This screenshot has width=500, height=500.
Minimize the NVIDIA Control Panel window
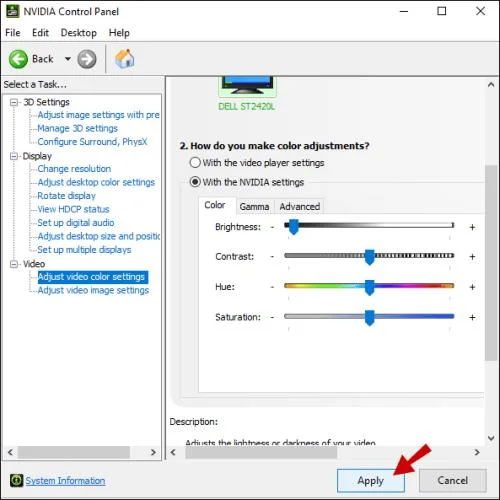coord(404,11)
